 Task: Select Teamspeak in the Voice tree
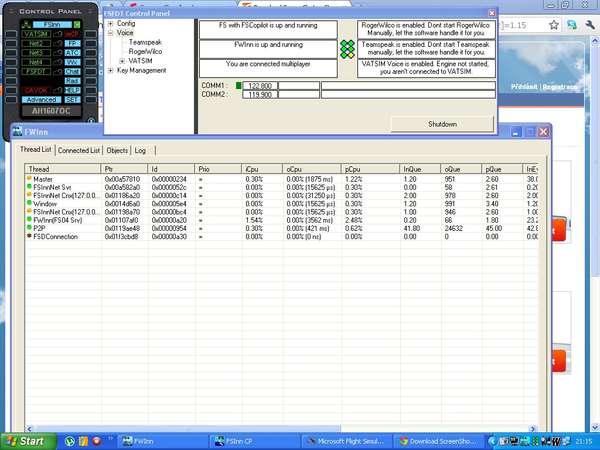click(x=145, y=42)
